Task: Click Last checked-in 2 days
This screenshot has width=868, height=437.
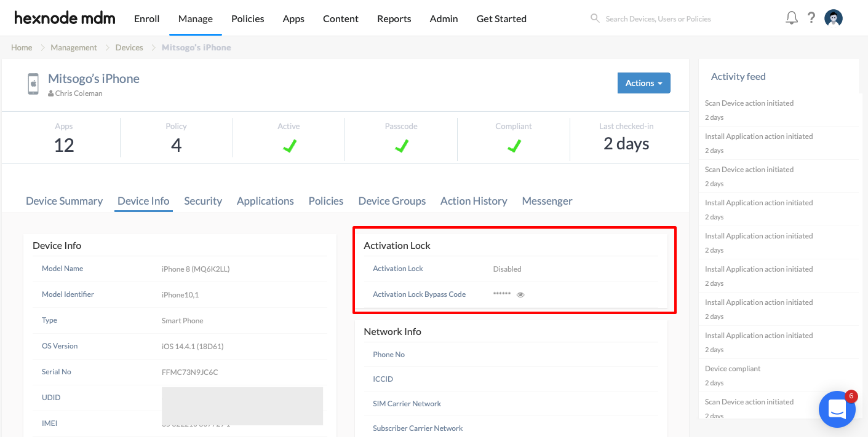Action: click(x=626, y=144)
